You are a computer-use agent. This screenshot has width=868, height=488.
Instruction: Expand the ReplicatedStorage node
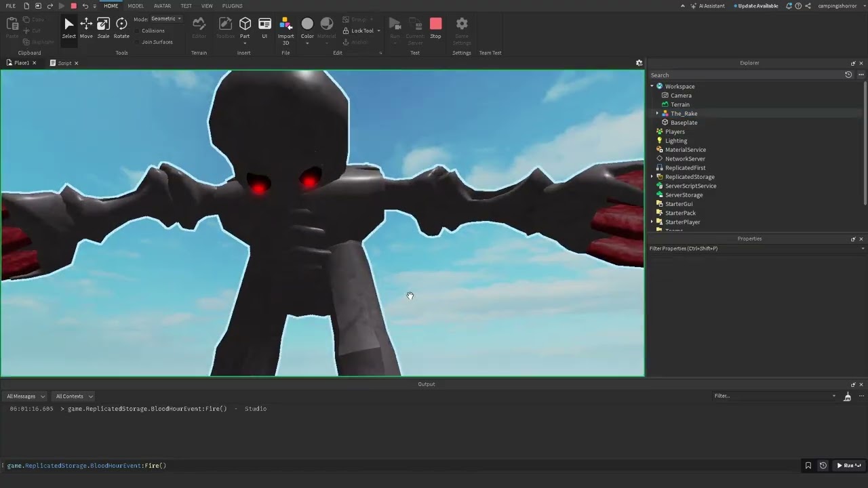[x=652, y=177]
